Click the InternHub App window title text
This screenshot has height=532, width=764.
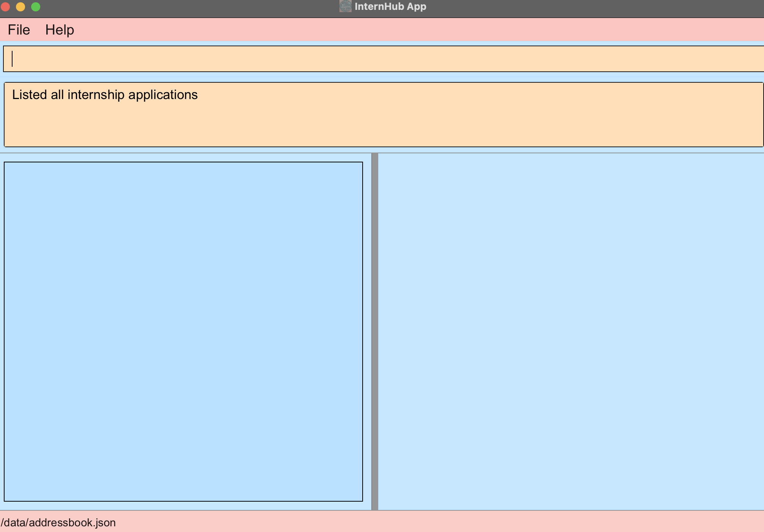click(x=390, y=6)
